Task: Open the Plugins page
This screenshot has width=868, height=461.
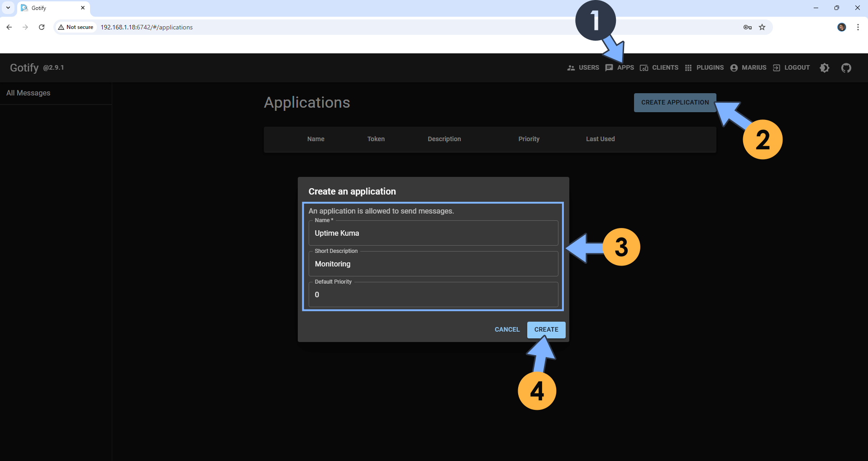Action: (704, 68)
